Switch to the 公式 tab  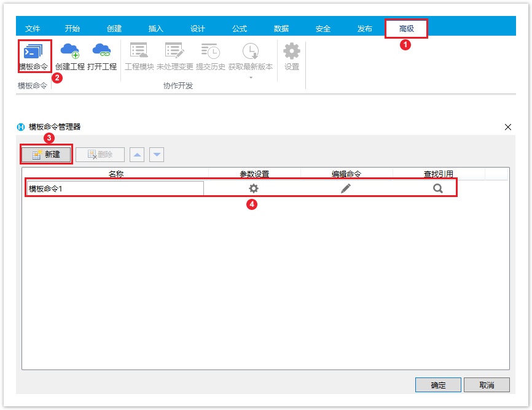pos(239,28)
